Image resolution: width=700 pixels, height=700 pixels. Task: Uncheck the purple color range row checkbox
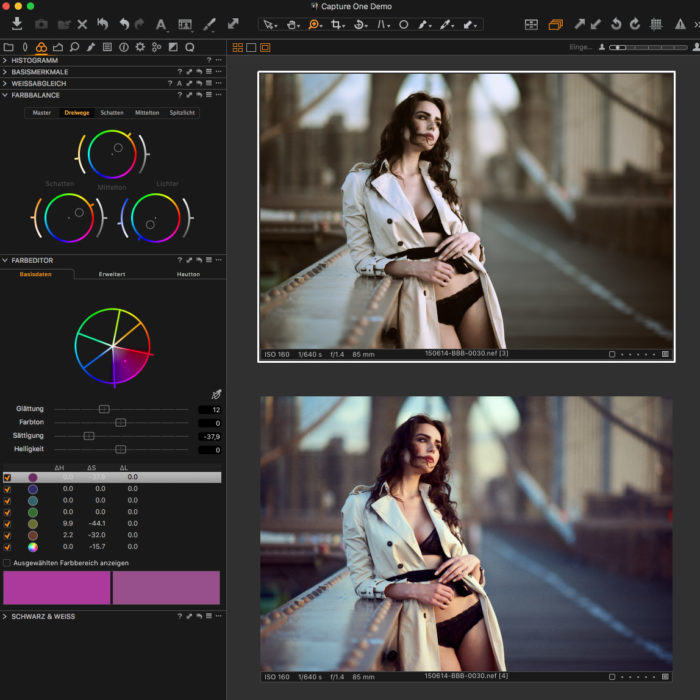pyautogui.click(x=7, y=478)
